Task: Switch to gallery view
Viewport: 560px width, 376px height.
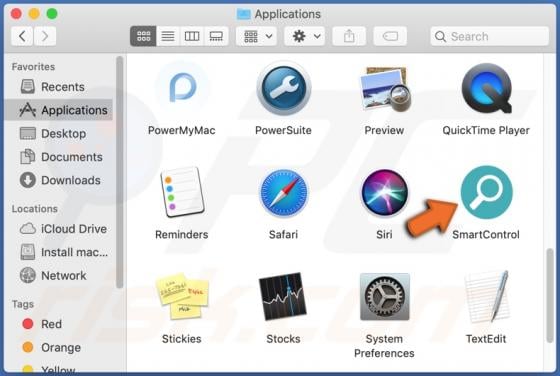Action: pos(216,36)
